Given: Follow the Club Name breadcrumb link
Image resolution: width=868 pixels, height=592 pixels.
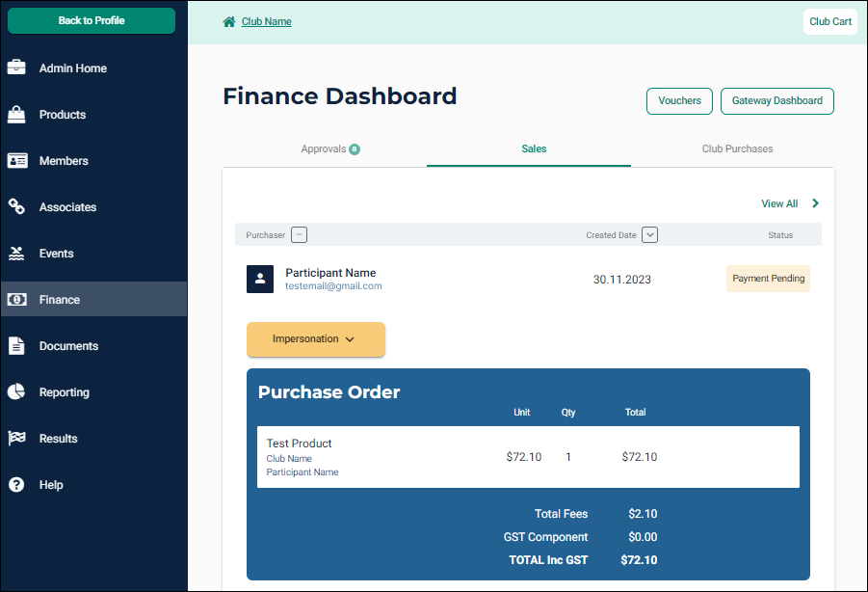Looking at the screenshot, I should (x=266, y=21).
